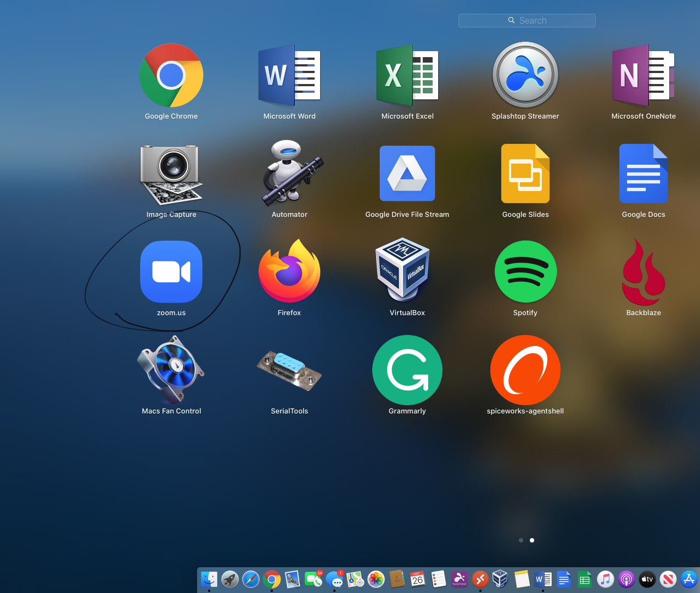Launch SerialTools app

[289, 371]
